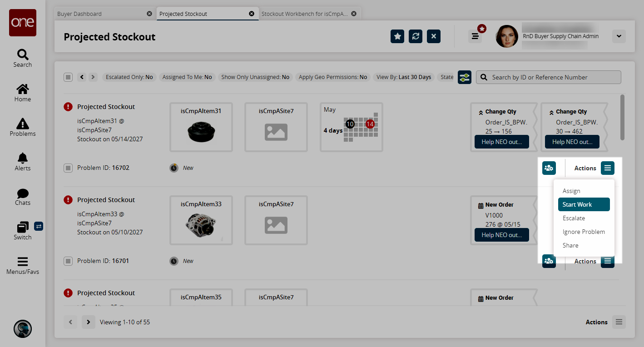Open the Projected Stockout title for isCmpAItem31
Image resolution: width=644 pixels, height=347 pixels.
106,107
